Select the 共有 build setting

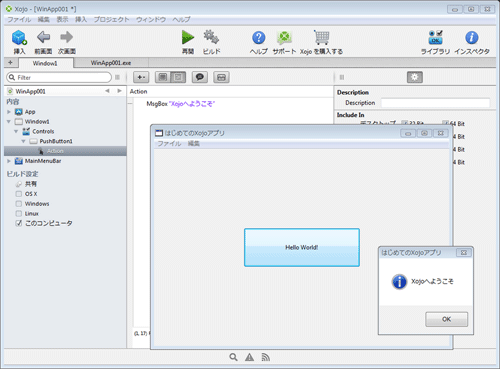pos(31,184)
